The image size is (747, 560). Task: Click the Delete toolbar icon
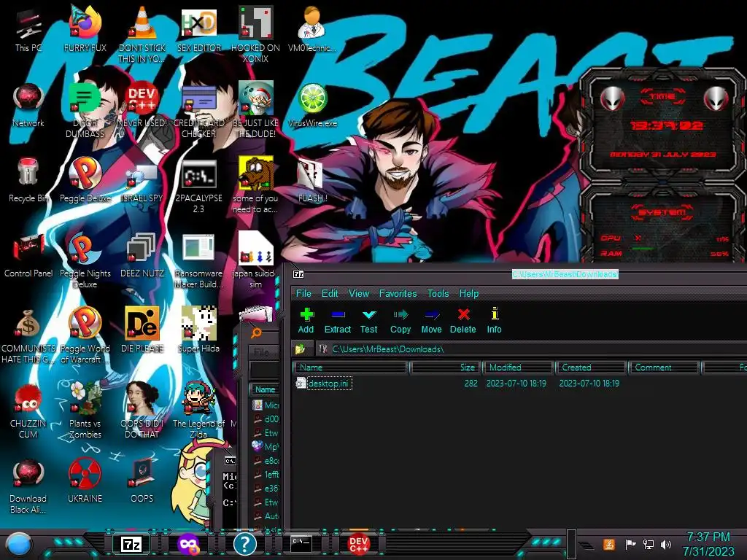click(x=463, y=321)
